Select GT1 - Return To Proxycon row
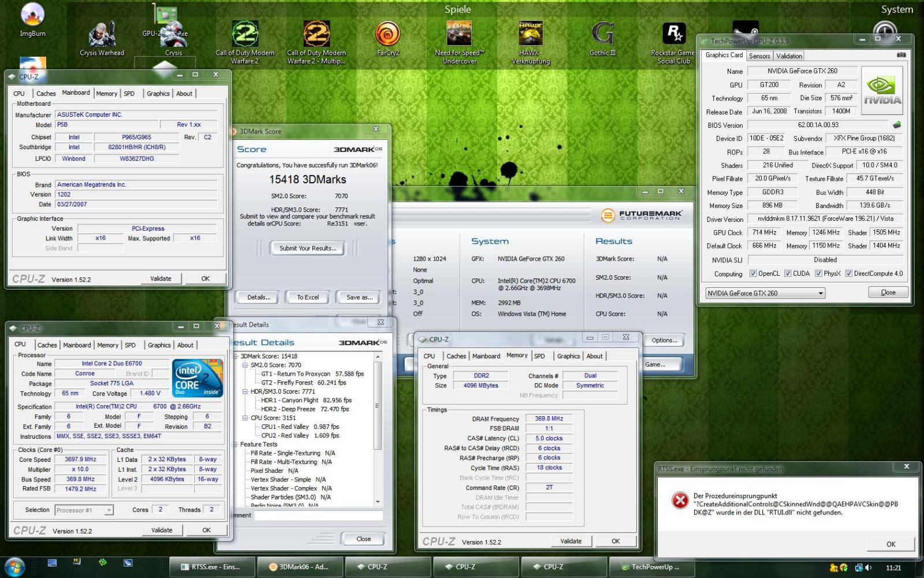 pyautogui.click(x=312, y=374)
